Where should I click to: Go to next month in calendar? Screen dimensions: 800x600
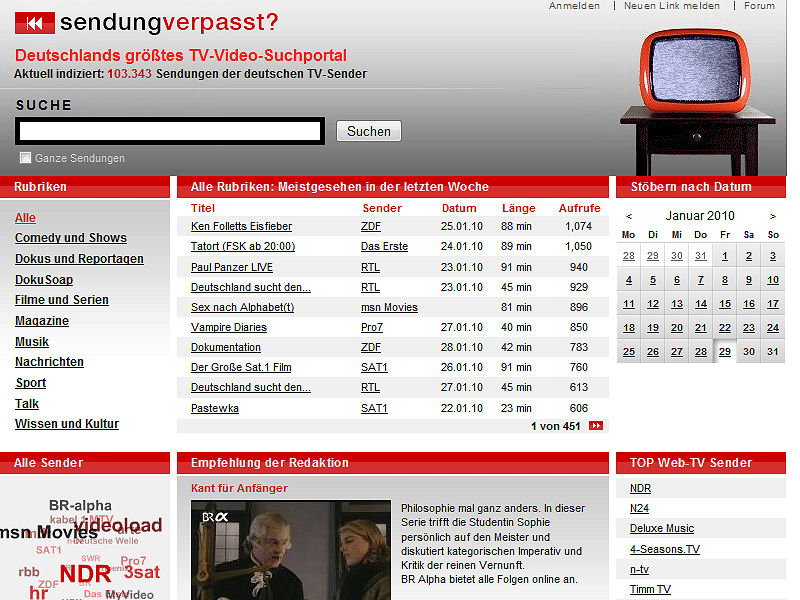coord(772,216)
